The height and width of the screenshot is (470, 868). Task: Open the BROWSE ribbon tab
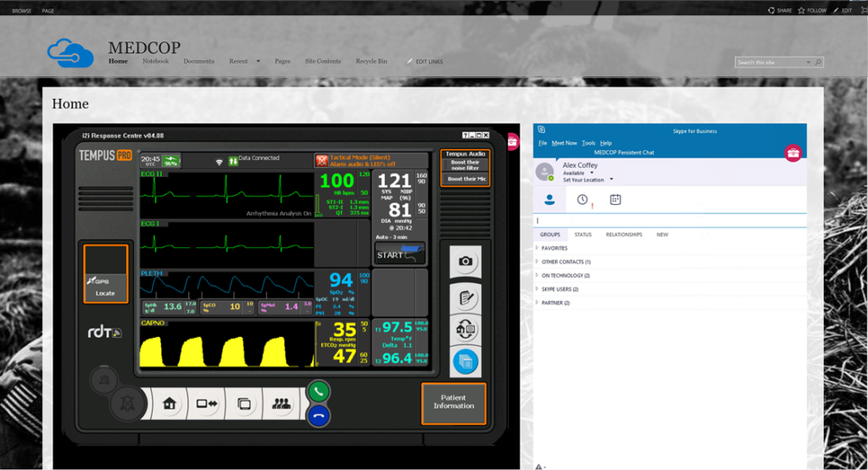21,10
